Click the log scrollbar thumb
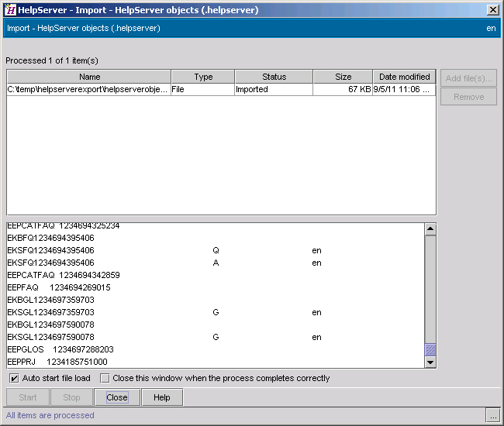This screenshot has height=426, width=504. coord(430,349)
